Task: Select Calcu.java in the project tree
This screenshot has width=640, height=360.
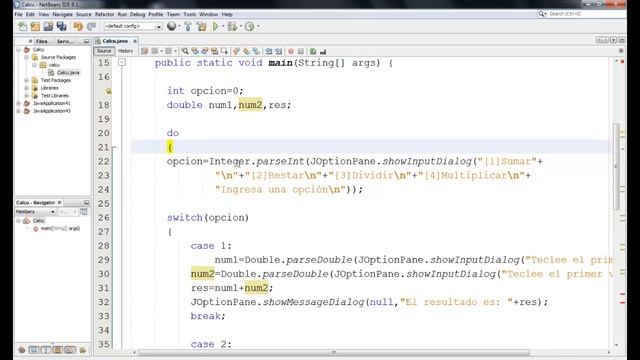Action: point(68,73)
